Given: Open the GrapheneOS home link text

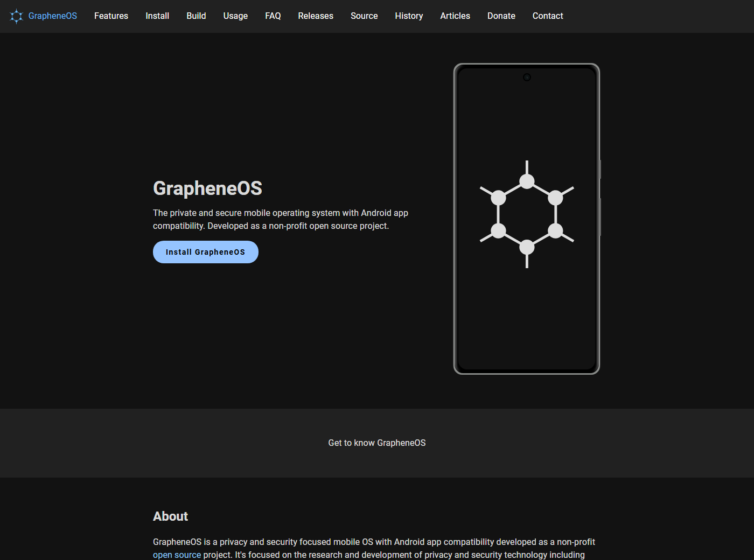Looking at the screenshot, I should tap(53, 16).
